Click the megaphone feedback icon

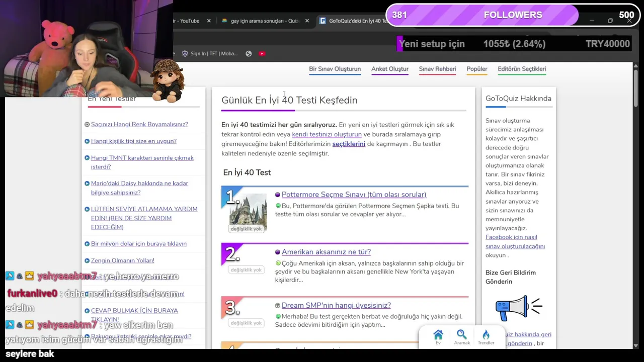[x=518, y=308]
